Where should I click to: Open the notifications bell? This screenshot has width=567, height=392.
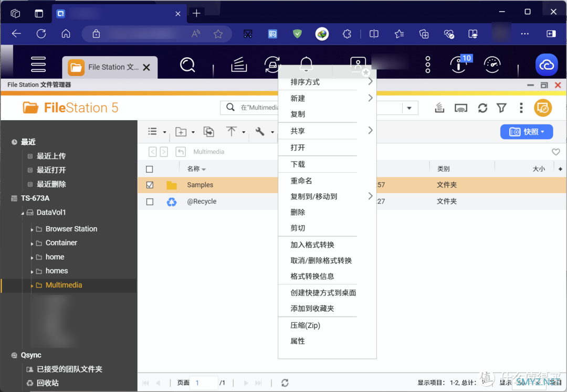(x=306, y=65)
